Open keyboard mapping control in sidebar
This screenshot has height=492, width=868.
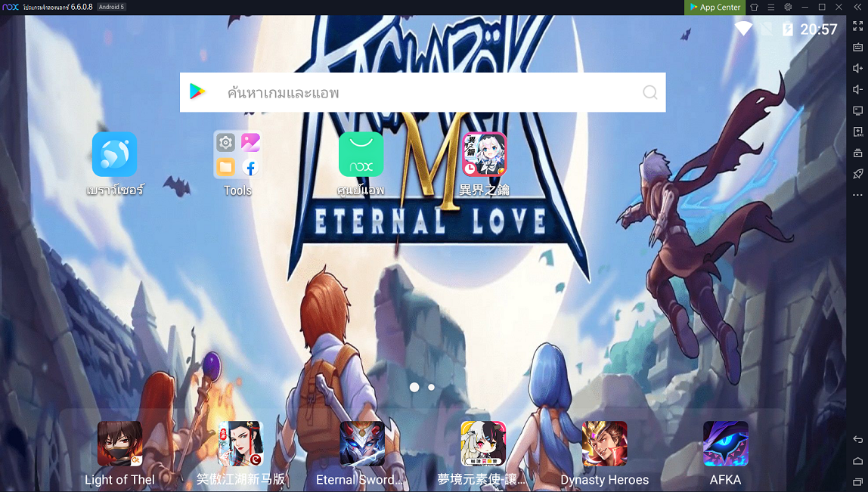click(857, 47)
